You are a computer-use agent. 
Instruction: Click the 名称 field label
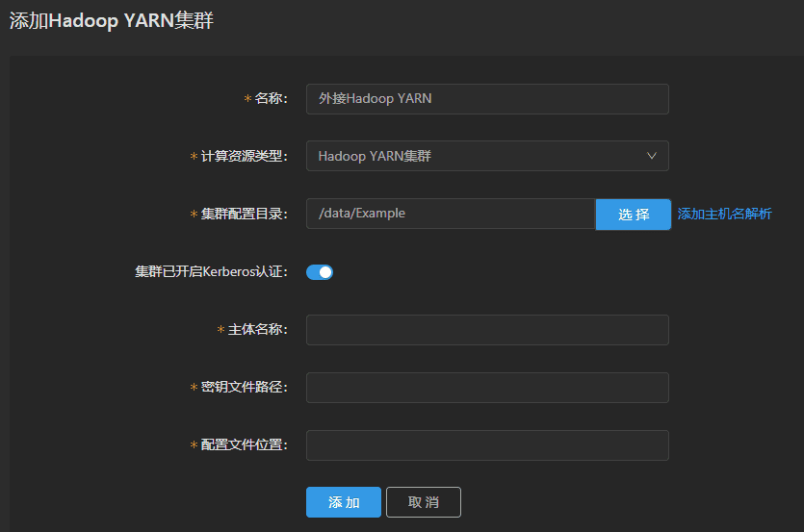pos(271,98)
